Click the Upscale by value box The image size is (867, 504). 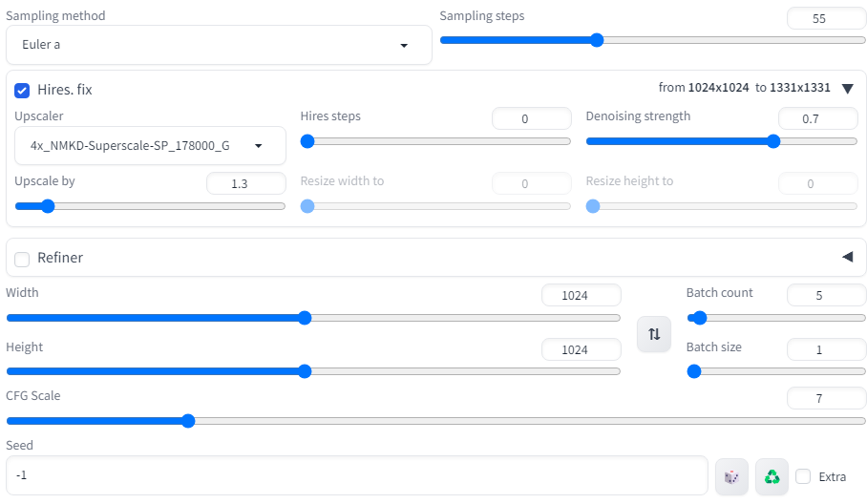click(245, 183)
